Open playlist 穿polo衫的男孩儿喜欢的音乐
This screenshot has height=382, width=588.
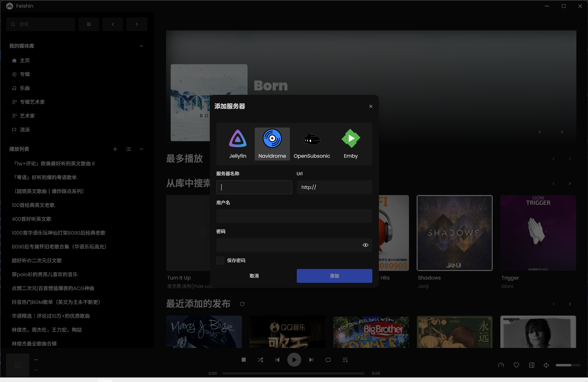coord(44,274)
